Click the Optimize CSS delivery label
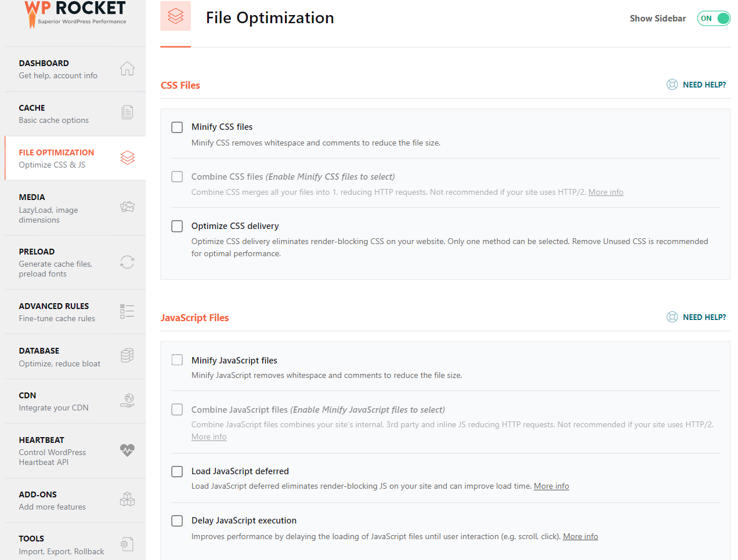 point(235,226)
